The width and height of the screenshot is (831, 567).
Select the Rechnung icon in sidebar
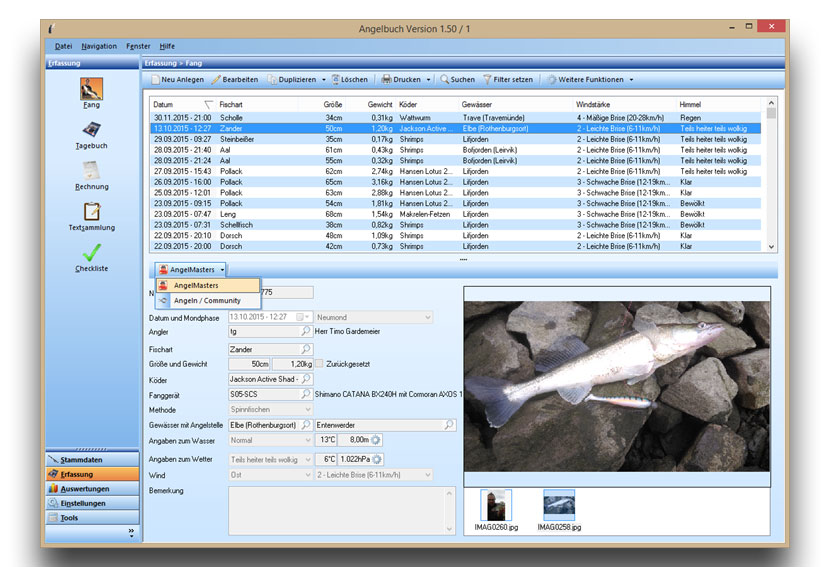(x=91, y=171)
